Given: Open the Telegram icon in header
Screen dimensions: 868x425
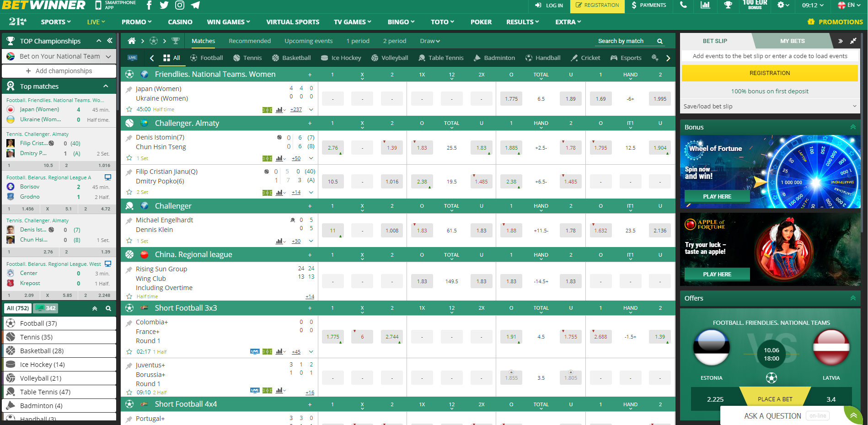Looking at the screenshot, I should point(195,5).
